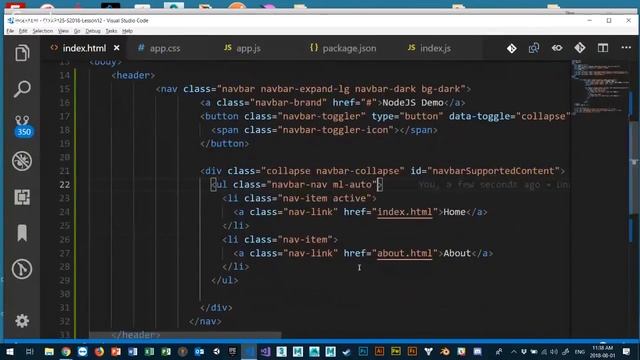The width and height of the screenshot is (640, 360).
Task: Click the first diamond git icon in editor toolbar
Action: tap(511, 48)
